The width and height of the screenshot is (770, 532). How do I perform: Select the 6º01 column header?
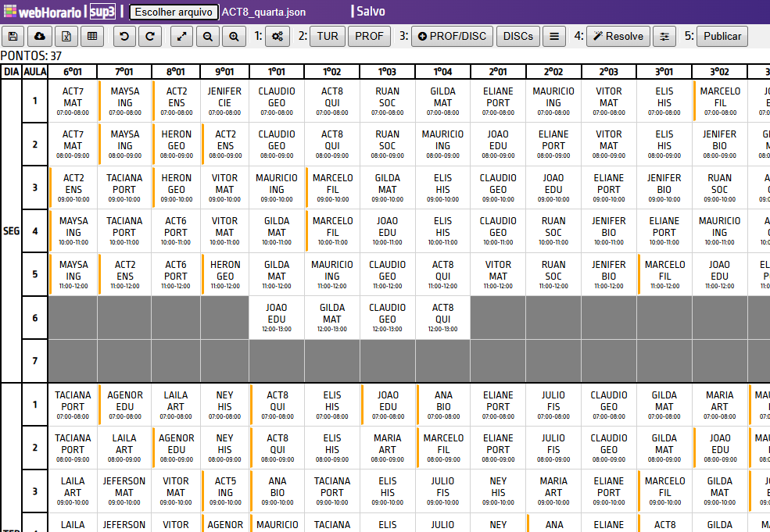click(x=73, y=72)
